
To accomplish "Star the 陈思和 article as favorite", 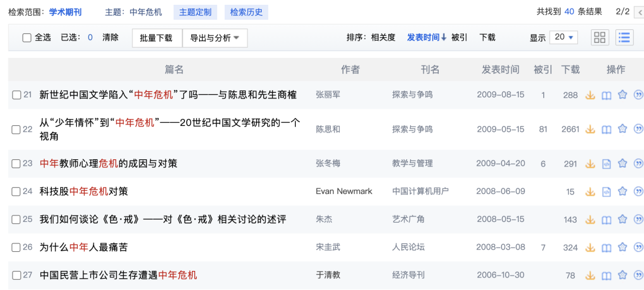I will pos(623,129).
